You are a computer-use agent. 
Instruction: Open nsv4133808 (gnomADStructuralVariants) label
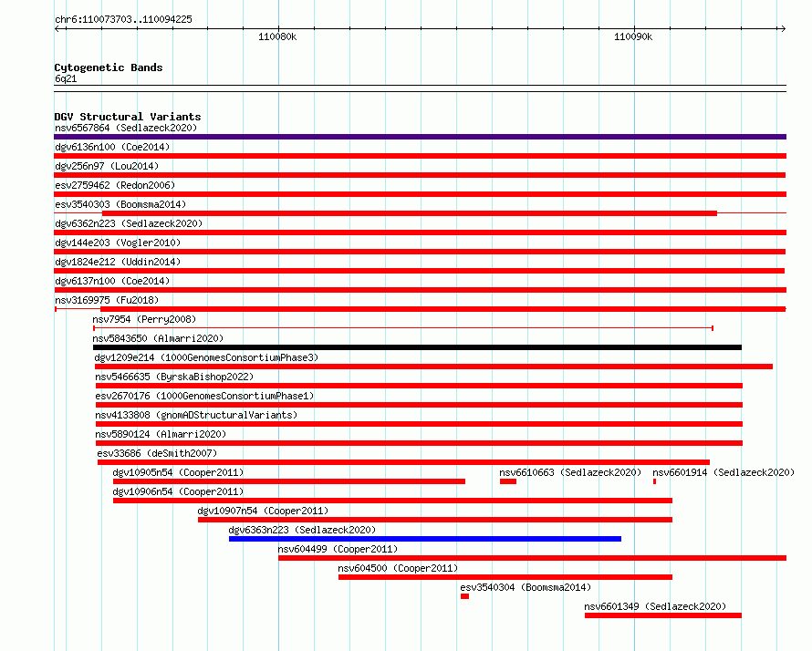(x=196, y=415)
